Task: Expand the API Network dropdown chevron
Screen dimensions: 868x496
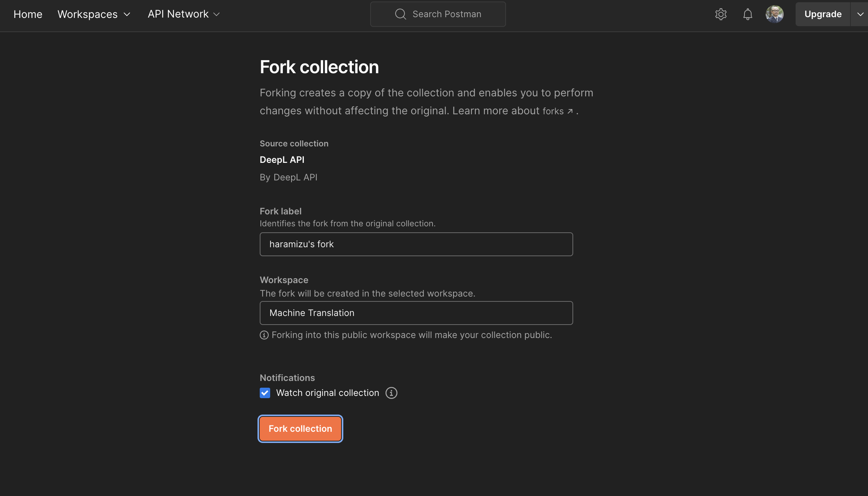Action: (217, 14)
